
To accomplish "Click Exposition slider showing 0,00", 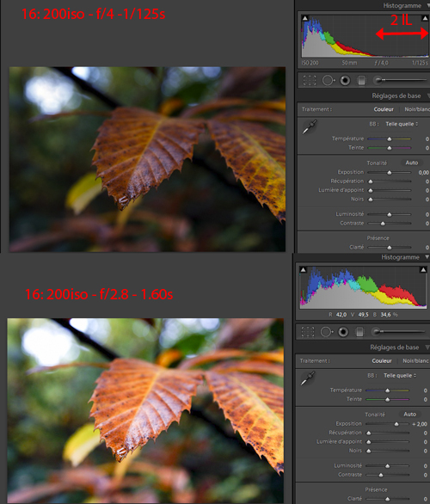I will (390, 173).
